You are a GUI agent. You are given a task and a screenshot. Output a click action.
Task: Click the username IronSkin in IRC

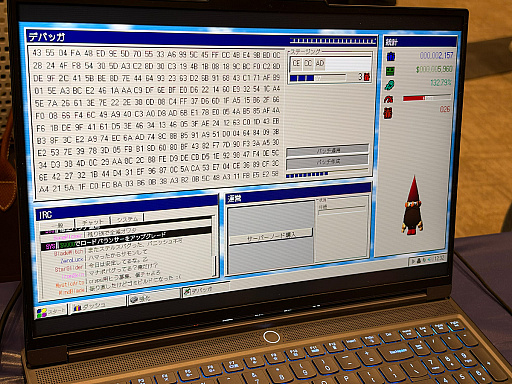73,276
